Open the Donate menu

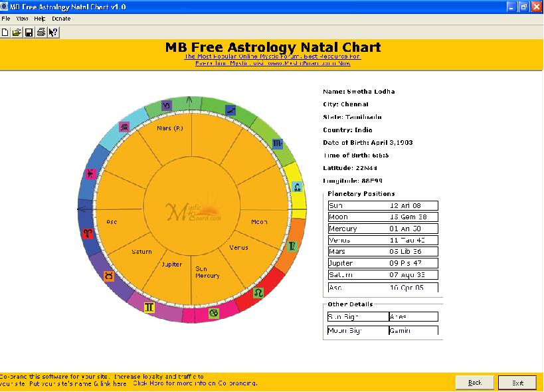tap(61, 19)
